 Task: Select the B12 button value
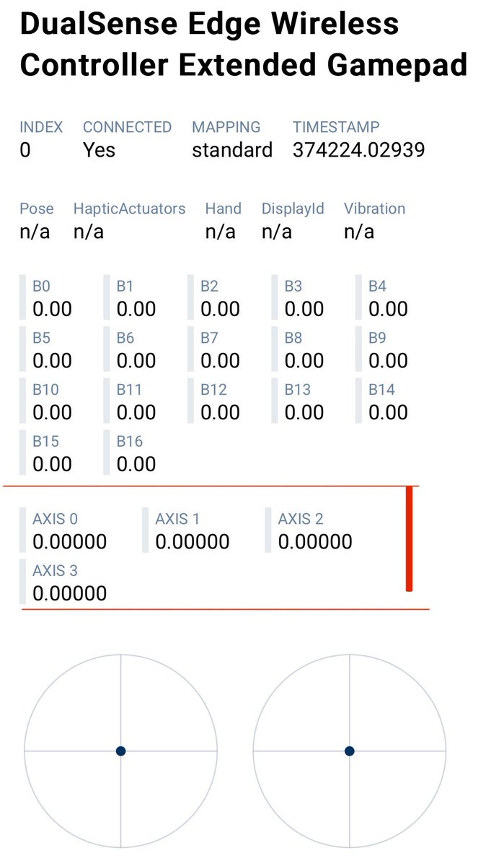(x=220, y=413)
